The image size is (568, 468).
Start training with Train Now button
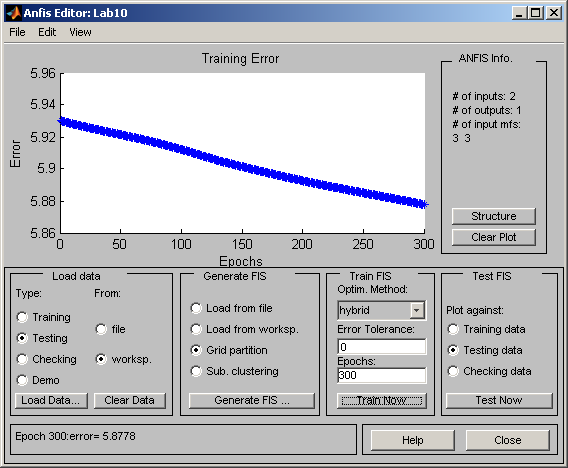tap(382, 401)
